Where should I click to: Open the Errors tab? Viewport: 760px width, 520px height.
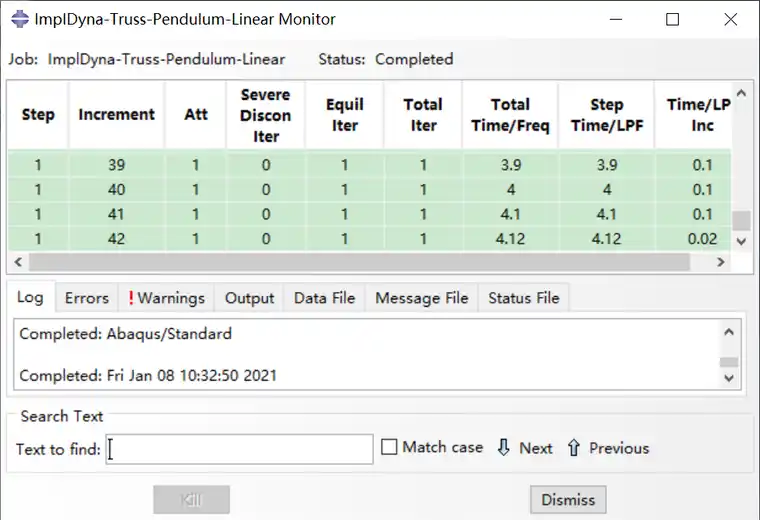coord(87,298)
